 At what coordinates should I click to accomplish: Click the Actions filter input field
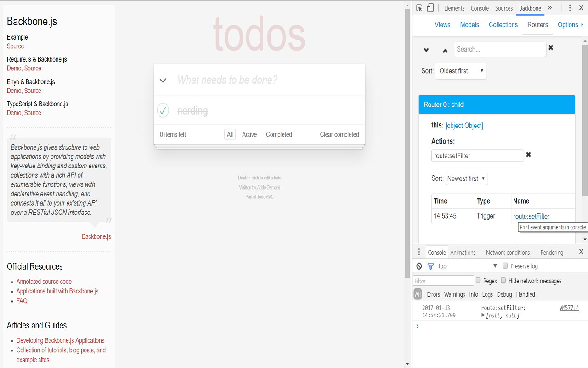pos(477,155)
